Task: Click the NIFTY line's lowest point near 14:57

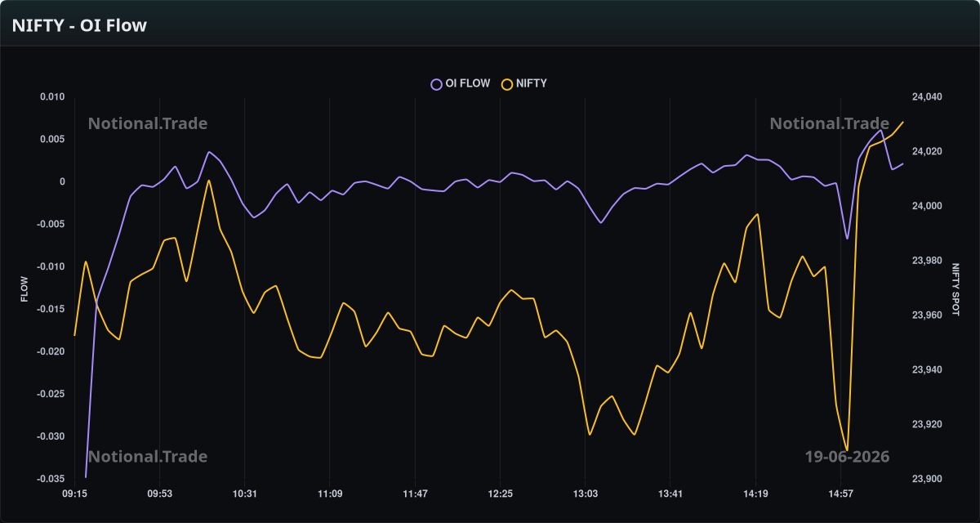Action: pyautogui.click(x=847, y=450)
